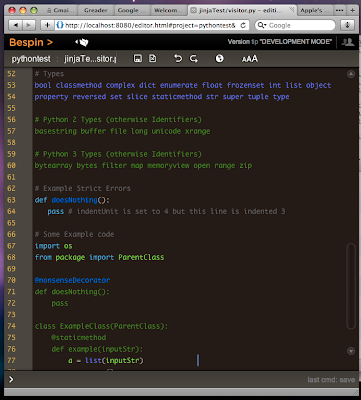Click the command line prompt arrow
The height and width of the screenshot is (400, 361).
point(11,379)
